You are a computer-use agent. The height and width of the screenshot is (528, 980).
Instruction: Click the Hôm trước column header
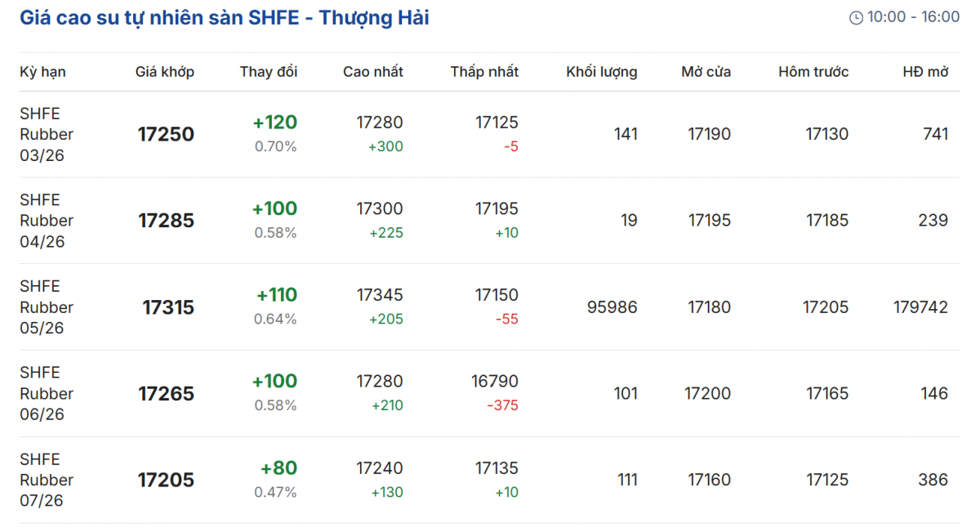pyautogui.click(x=813, y=72)
